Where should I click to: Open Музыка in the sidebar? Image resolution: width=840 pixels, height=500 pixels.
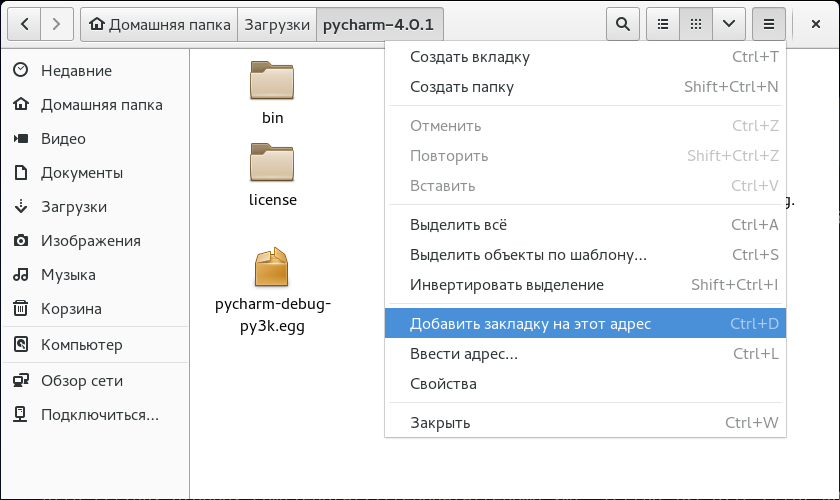68,275
